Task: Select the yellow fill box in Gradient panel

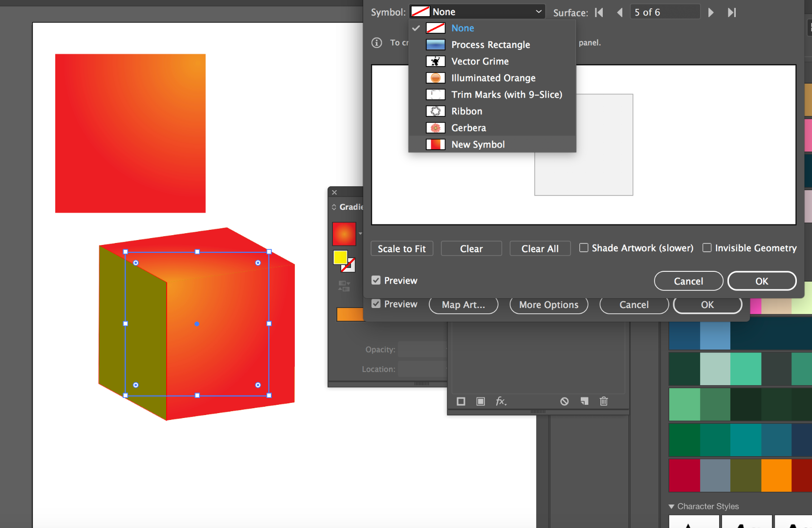Action: point(340,257)
